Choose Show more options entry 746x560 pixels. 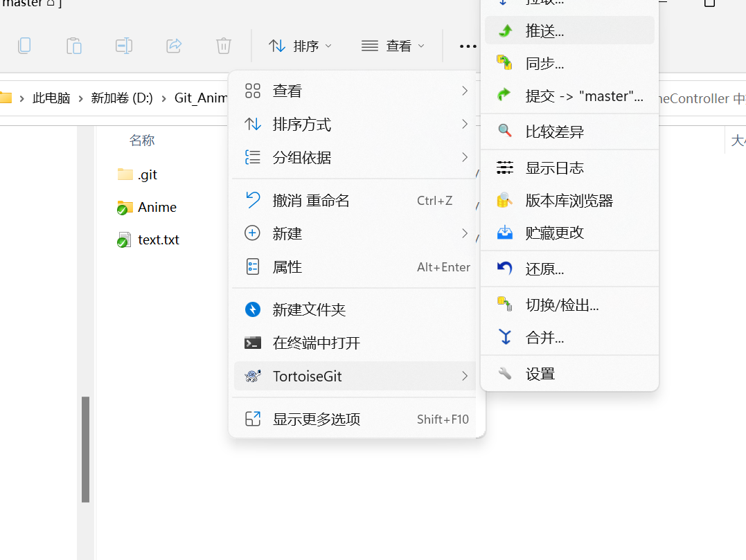pyautogui.click(x=316, y=419)
